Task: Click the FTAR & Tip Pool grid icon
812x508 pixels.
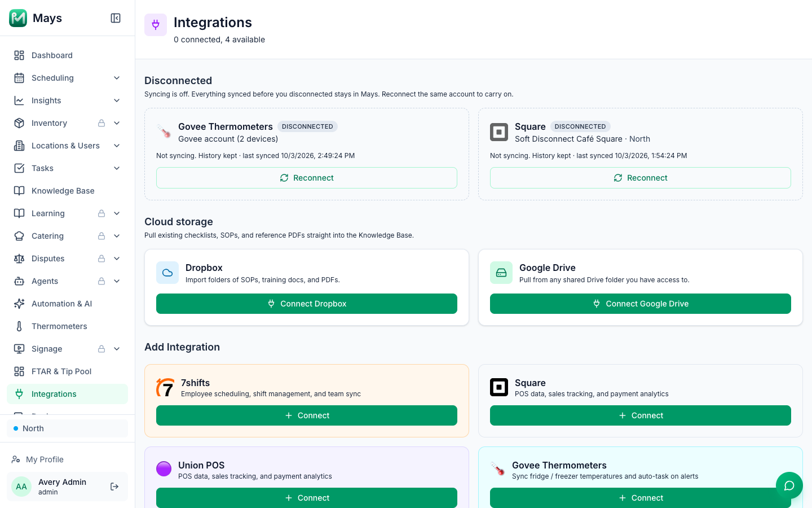Action: click(19, 371)
